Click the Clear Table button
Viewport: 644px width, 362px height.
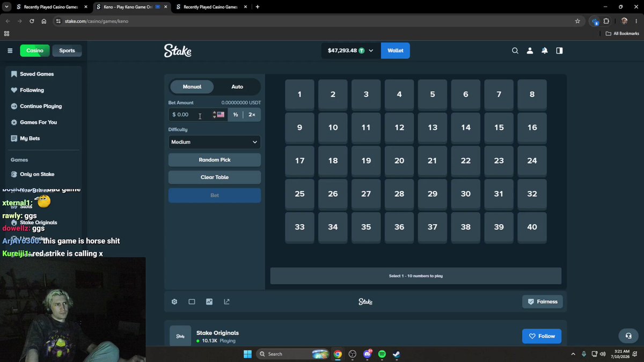coord(215,177)
